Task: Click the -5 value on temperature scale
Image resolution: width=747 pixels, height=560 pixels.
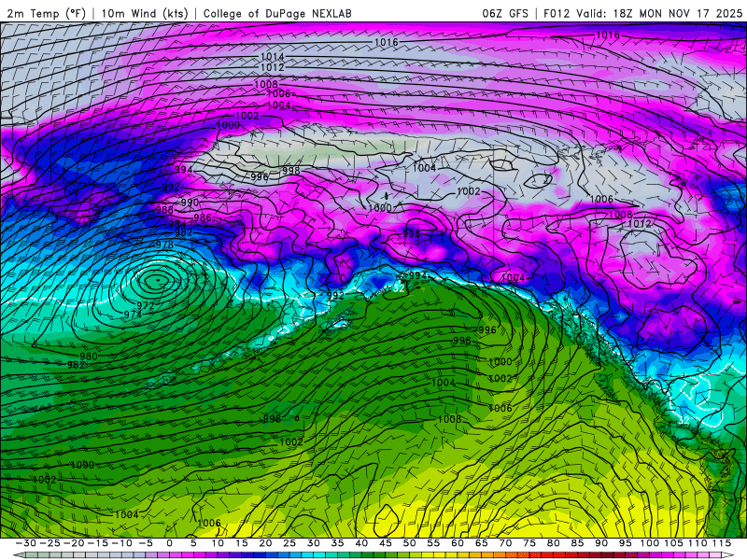Action: [147, 543]
